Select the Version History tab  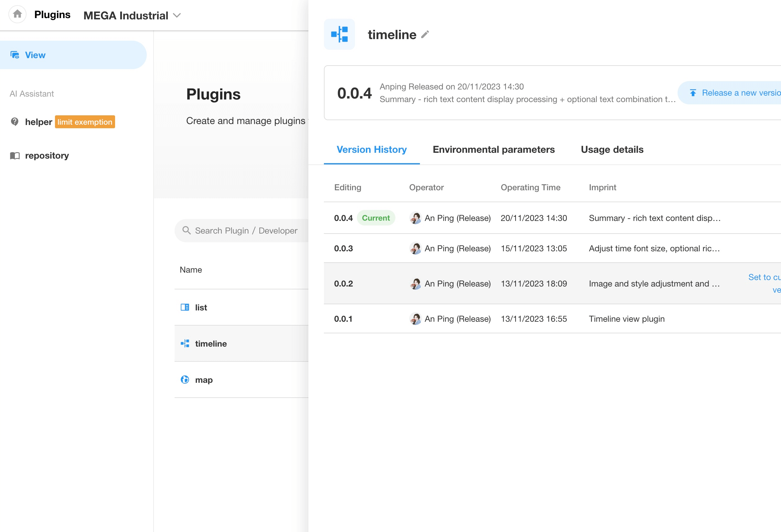pyautogui.click(x=371, y=150)
